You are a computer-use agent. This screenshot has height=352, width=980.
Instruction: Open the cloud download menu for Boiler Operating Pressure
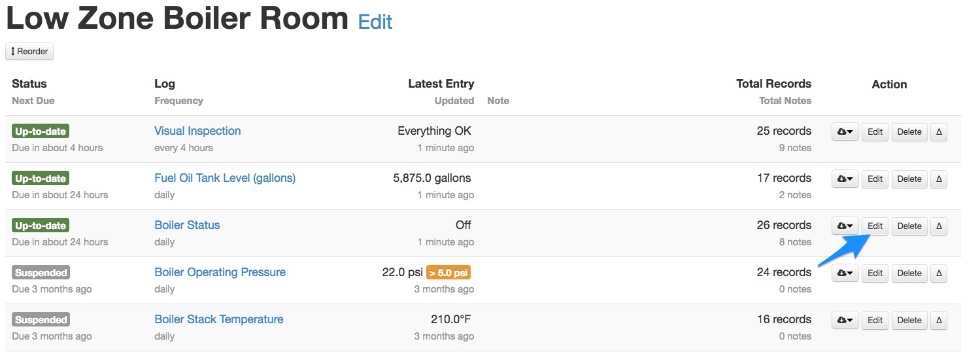coord(845,273)
